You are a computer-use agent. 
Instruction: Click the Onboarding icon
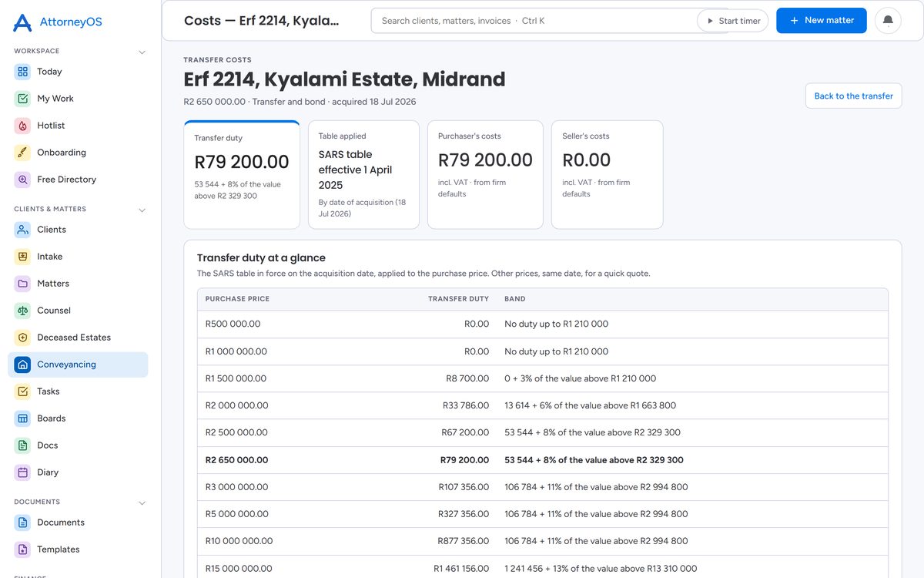pyautogui.click(x=22, y=153)
